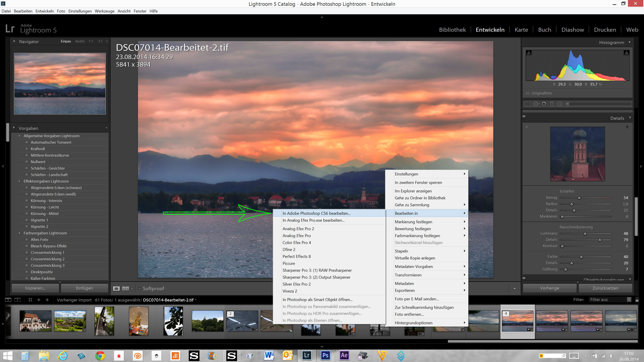The height and width of the screenshot is (362, 644).
Task: Select the Graduated Filter tool
Action: (552, 104)
